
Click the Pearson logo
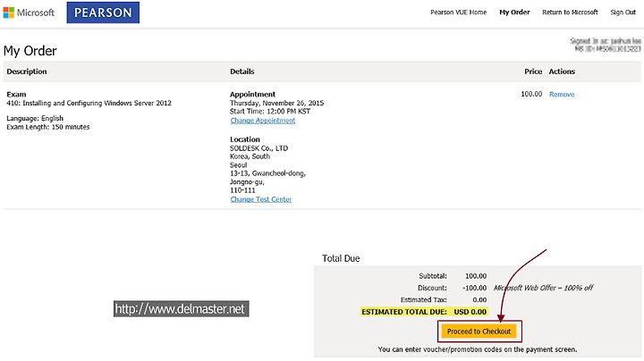coord(103,13)
